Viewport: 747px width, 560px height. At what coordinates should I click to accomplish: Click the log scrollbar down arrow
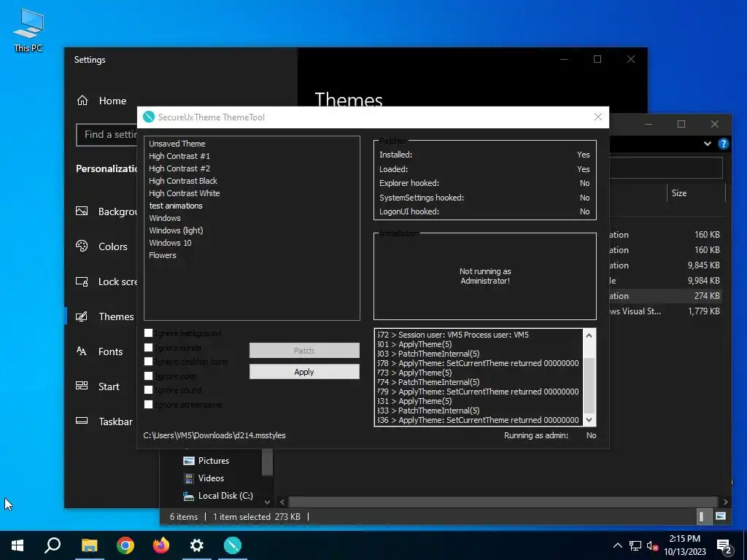589,420
